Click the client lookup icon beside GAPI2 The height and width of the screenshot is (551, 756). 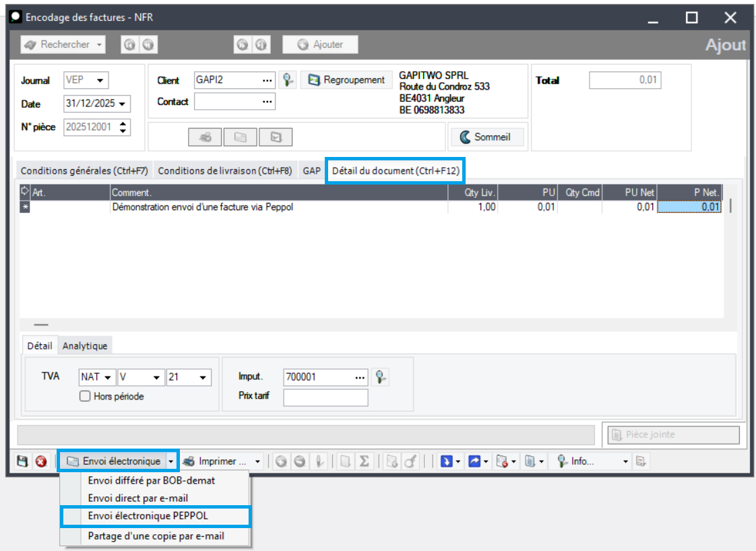point(288,80)
